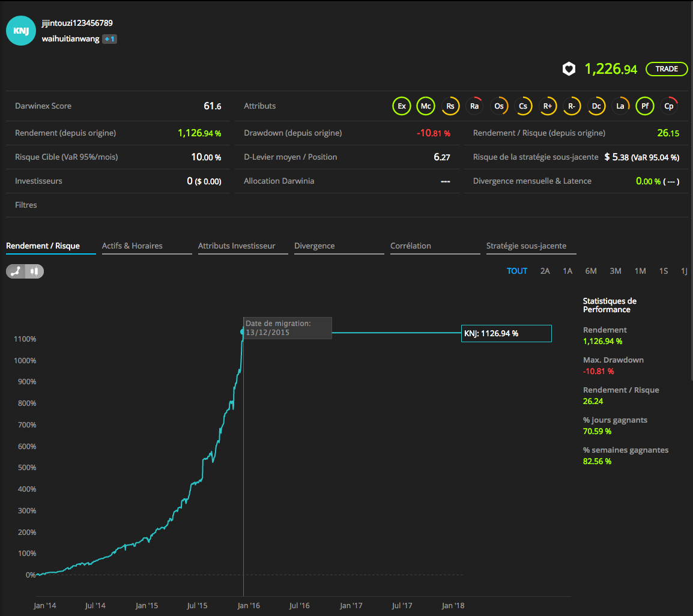Select the Ra attribute icon
Viewport: 693px width, 616px height.
(474, 106)
